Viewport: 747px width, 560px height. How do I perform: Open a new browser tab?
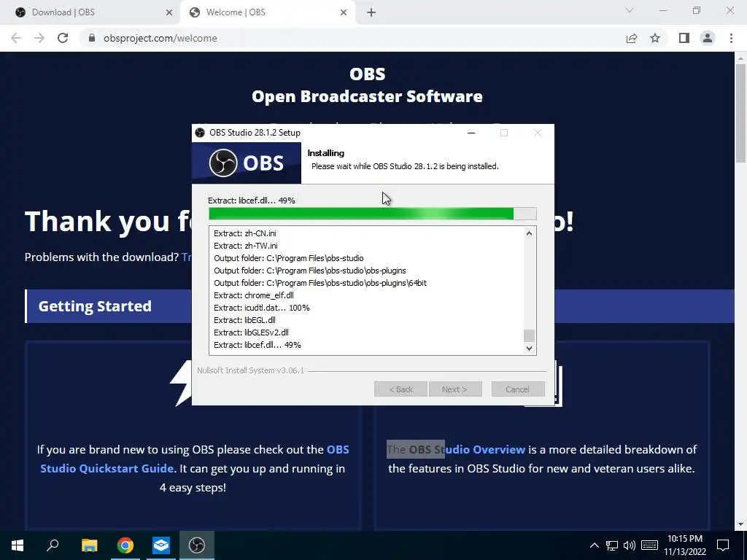click(371, 12)
